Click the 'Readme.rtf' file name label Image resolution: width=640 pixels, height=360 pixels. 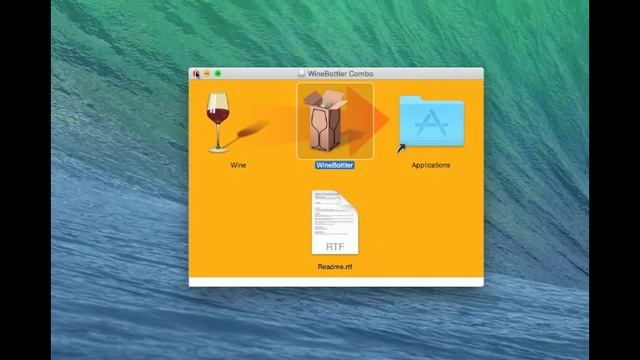coord(335,267)
